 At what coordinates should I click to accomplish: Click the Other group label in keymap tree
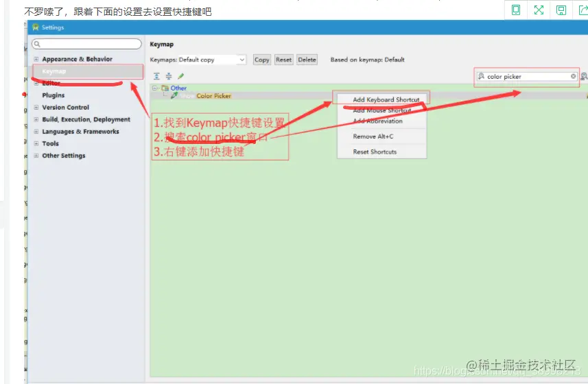tap(178, 88)
